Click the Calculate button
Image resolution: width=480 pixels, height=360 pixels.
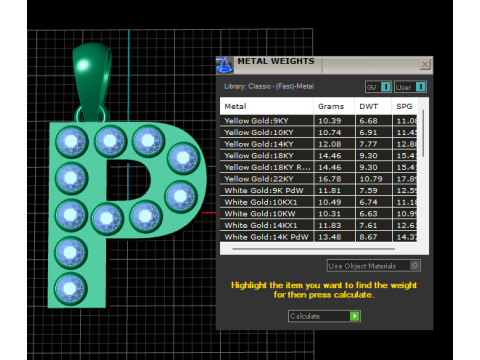(324, 316)
